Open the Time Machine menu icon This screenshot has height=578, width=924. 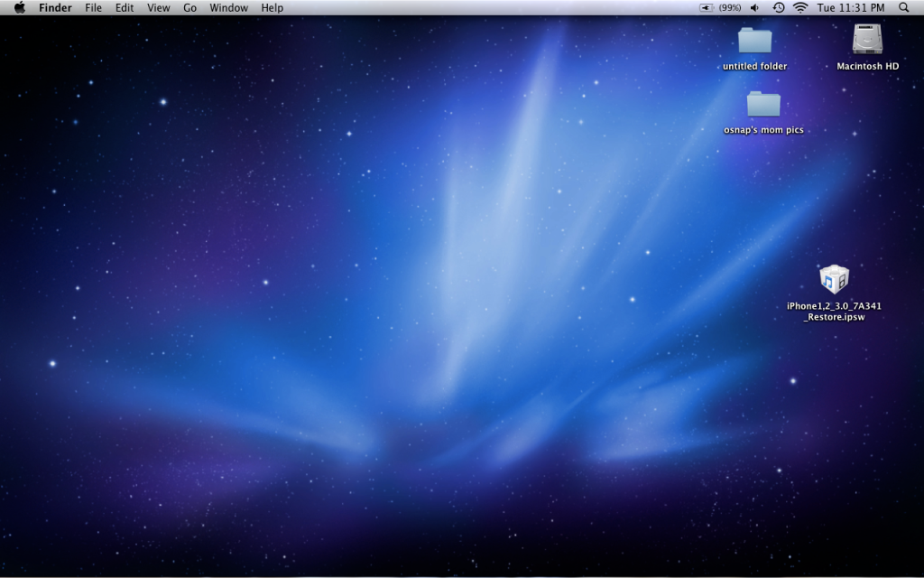click(x=778, y=8)
